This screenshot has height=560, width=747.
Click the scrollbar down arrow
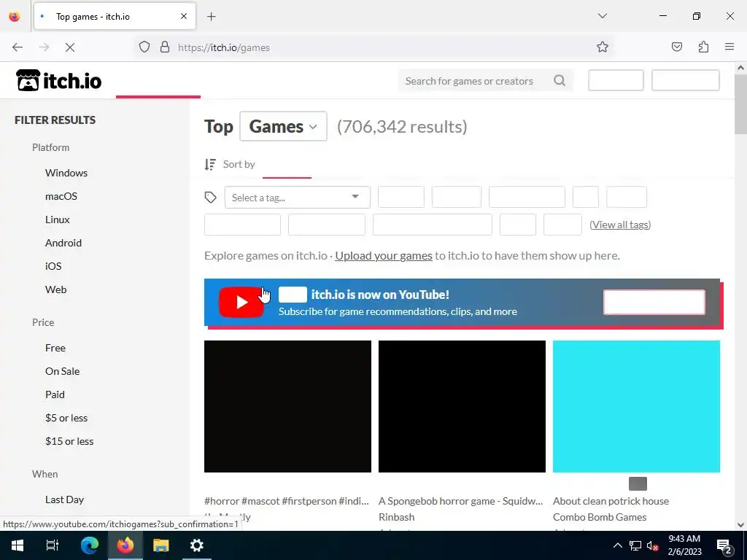pyautogui.click(x=740, y=525)
